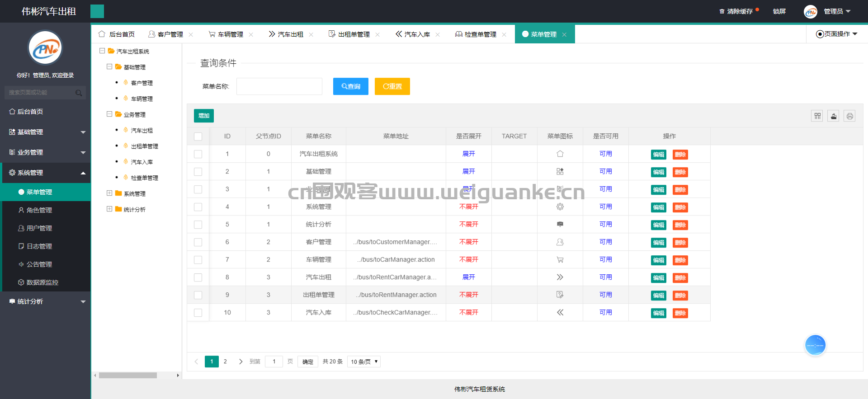The width and height of the screenshot is (868, 399).
Task: Close the 出租单管理 tab
Action: 377,35
